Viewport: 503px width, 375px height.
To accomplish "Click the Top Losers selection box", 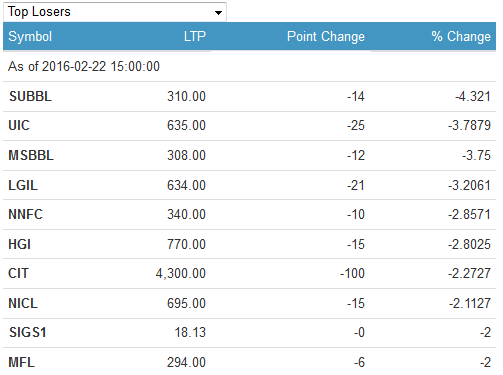I will pyautogui.click(x=115, y=12).
